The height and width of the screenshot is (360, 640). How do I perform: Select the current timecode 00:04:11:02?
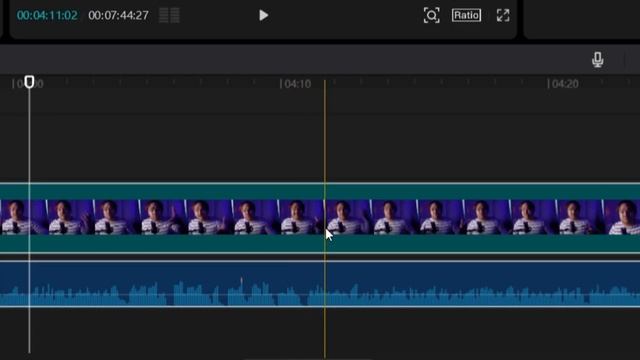pyautogui.click(x=47, y=16)
